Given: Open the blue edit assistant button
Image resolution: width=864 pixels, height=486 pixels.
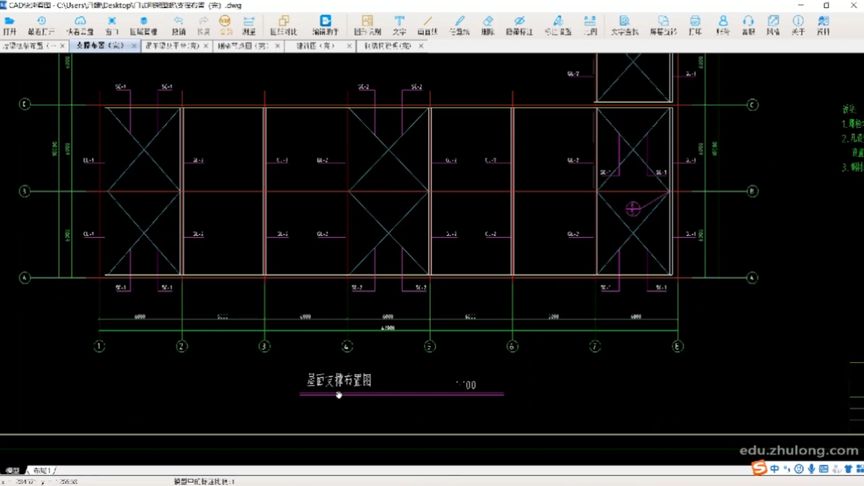Looking at the screenshot, I should [x=325, y=25].
